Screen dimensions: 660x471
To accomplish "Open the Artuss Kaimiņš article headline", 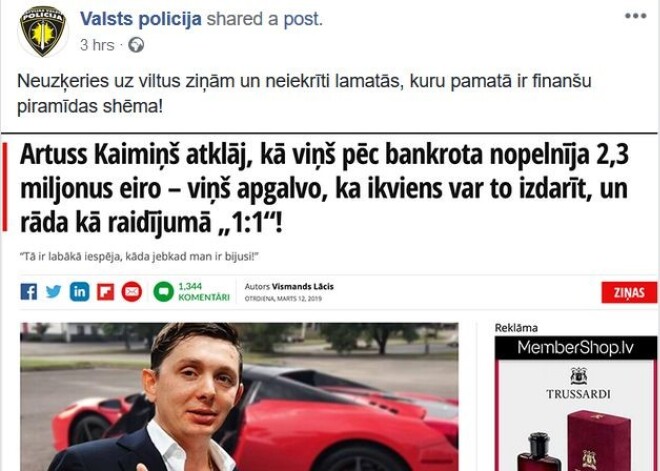I will [x=324, y=189].
